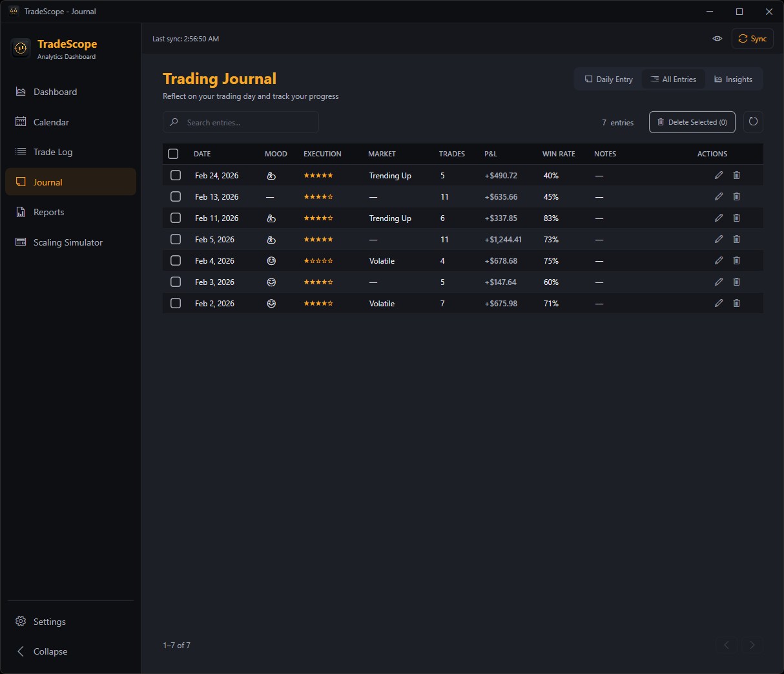784x674 pixels.
Task: Toggle the eye visibility icon in header
Action: (717, 39)
